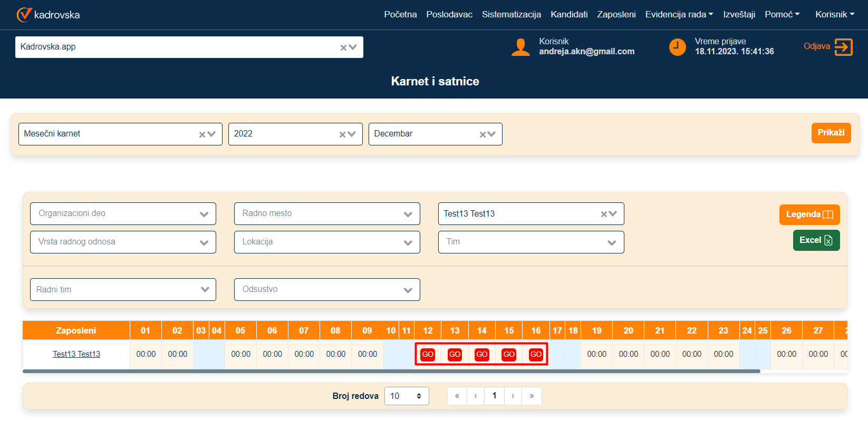
Task: Go to the Zaposleni menu item
Action: click(x=616, y=14)
